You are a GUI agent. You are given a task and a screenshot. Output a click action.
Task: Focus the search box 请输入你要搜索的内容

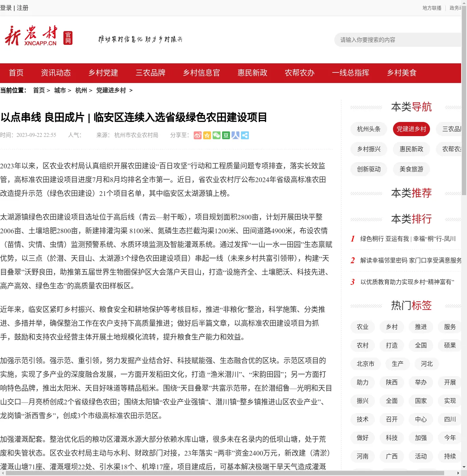[x=398, y=40]
